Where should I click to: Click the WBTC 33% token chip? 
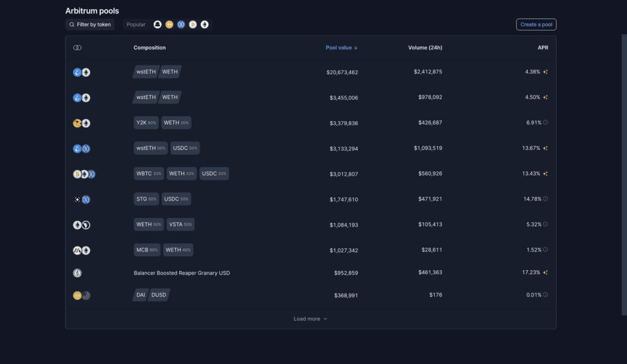click(x=149, y=173)
